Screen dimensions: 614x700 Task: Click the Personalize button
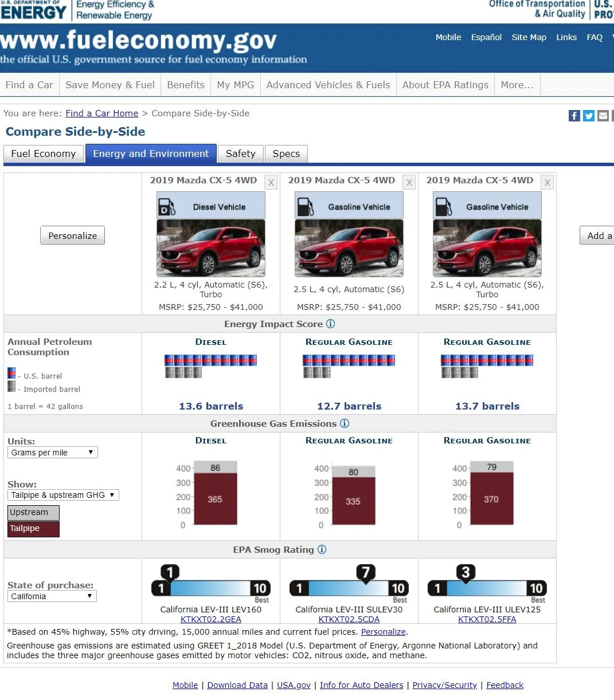[72, 235]
